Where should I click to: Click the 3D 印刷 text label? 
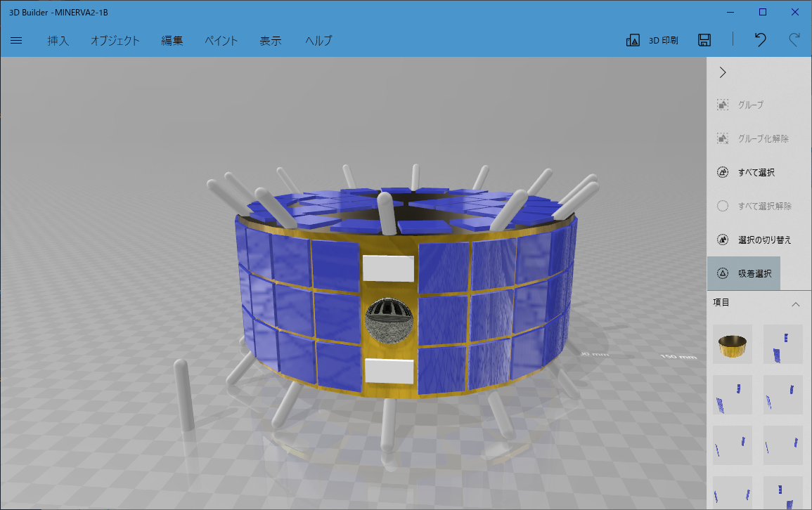pyautogui.click(x=664, y=40)
